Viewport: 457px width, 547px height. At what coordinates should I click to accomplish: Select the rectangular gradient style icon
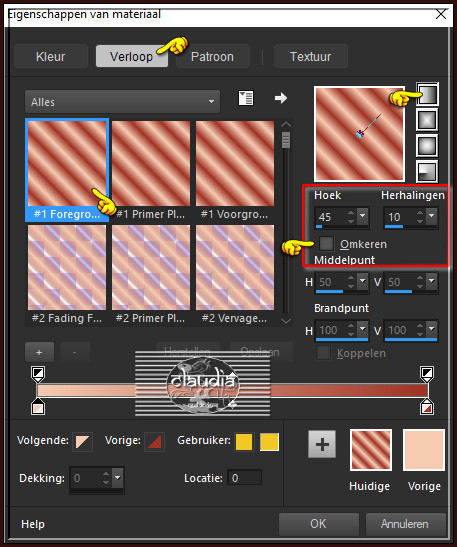427,120
